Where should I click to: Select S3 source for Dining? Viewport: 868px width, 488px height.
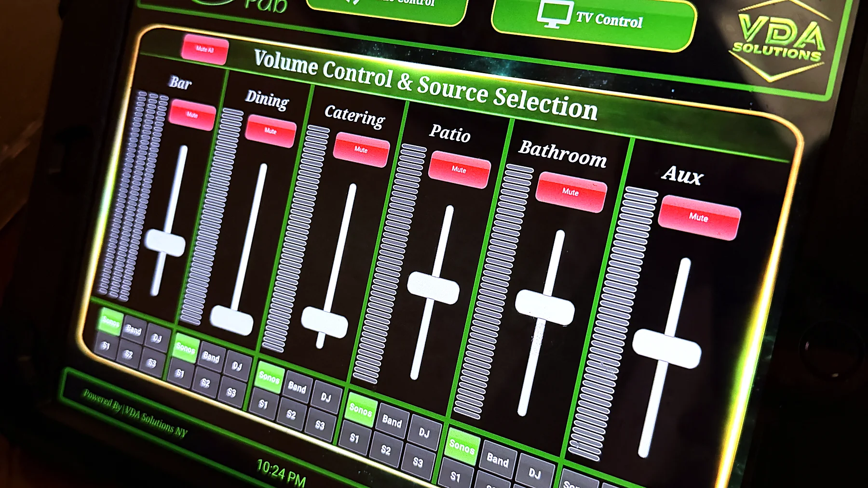pyautogui.click(x=231, y=393)
